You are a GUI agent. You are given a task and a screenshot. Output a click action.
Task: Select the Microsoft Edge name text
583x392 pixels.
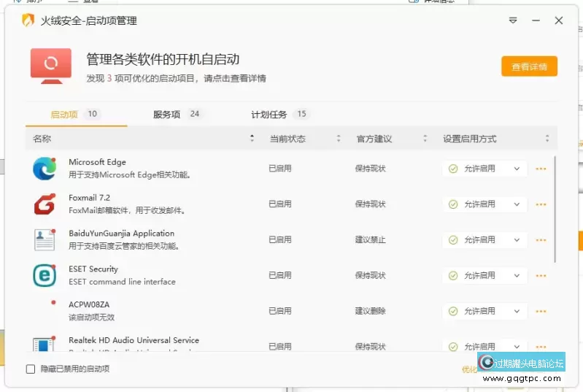pos(98,162)
